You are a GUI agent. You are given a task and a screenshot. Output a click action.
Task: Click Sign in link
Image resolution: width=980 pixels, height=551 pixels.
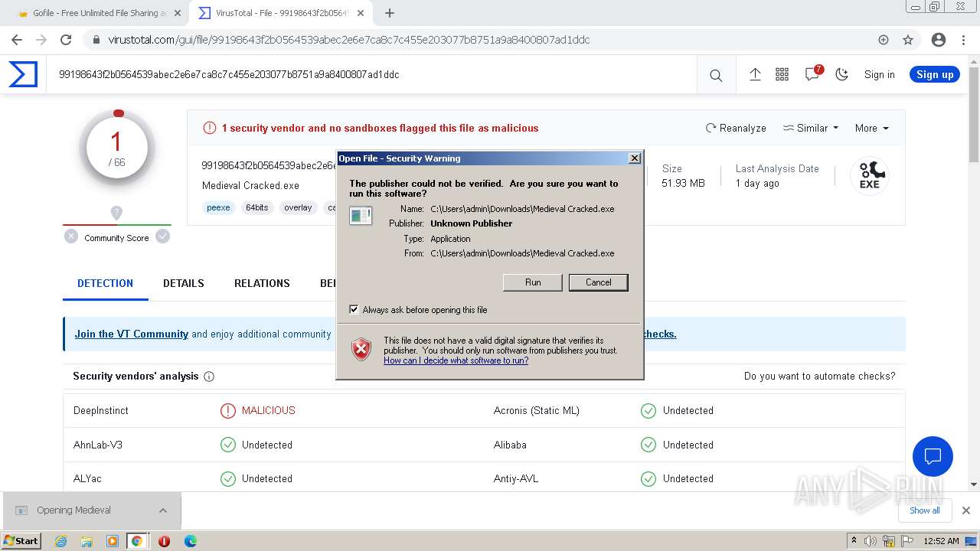[879, 74]
